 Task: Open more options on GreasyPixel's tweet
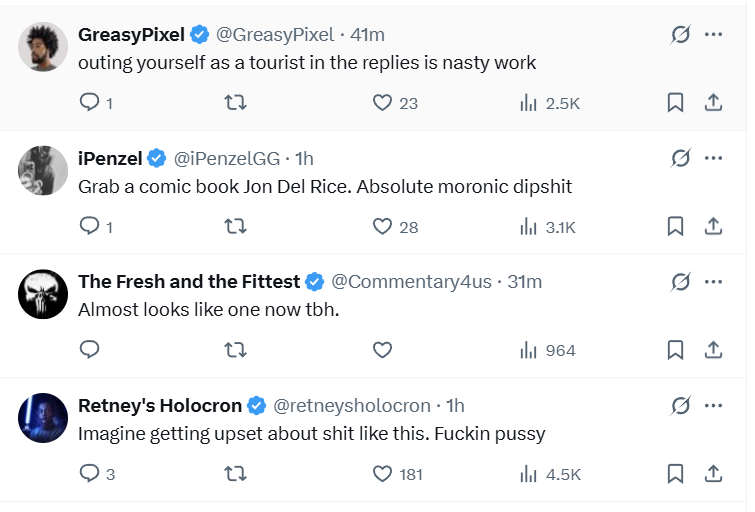click(x=713, y=34)
